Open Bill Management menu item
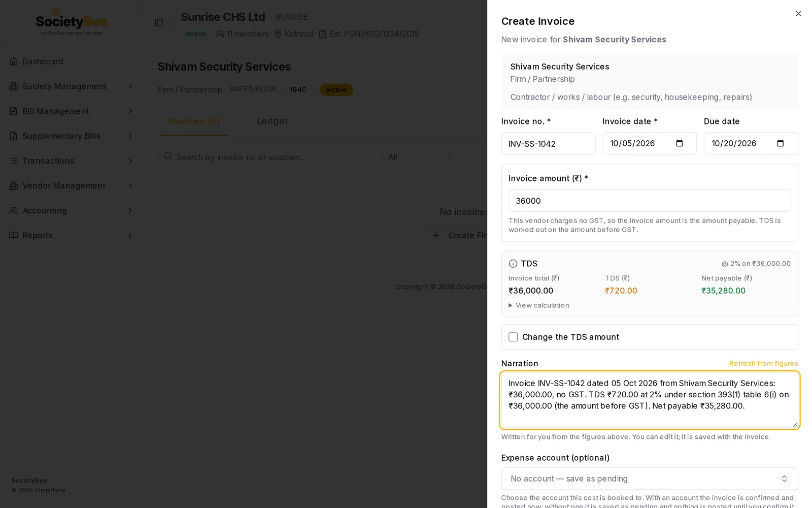Image resolution: width=812 pixels, height=508 pixels. coord(71,111)
